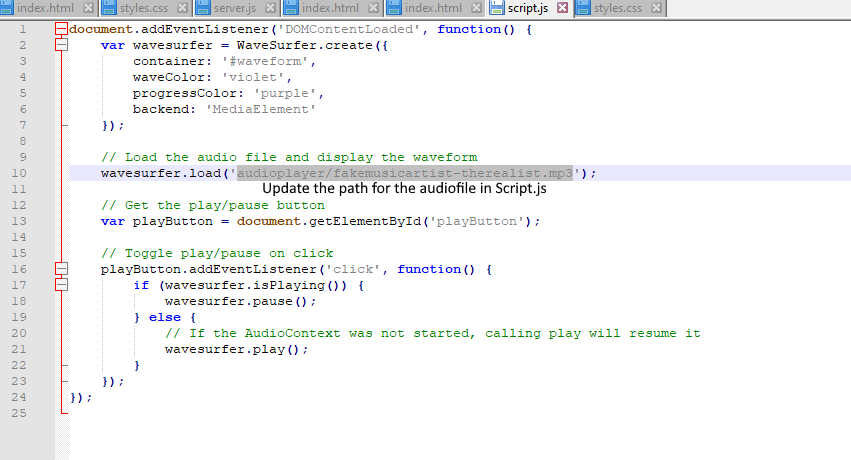Open styles.css tab directly before server.js

[x=144, y=8]
